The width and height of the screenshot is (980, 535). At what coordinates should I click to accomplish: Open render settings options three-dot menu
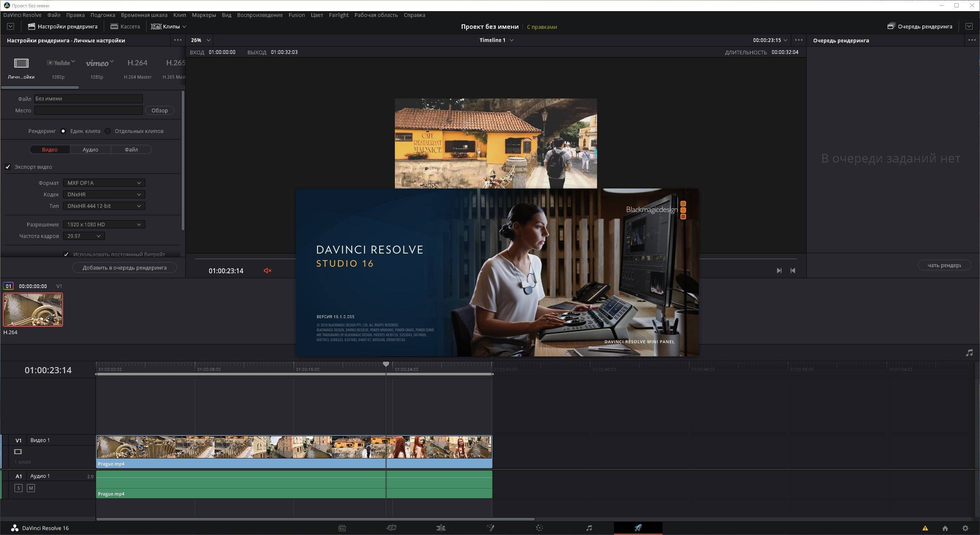pos(178,40)
